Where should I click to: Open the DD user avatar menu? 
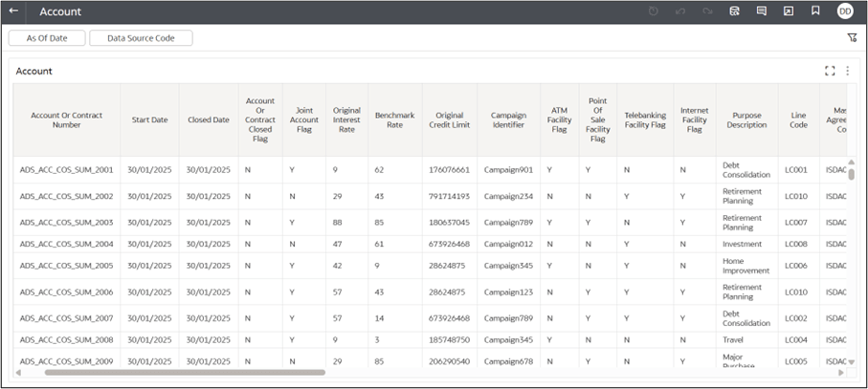[845, 11]
